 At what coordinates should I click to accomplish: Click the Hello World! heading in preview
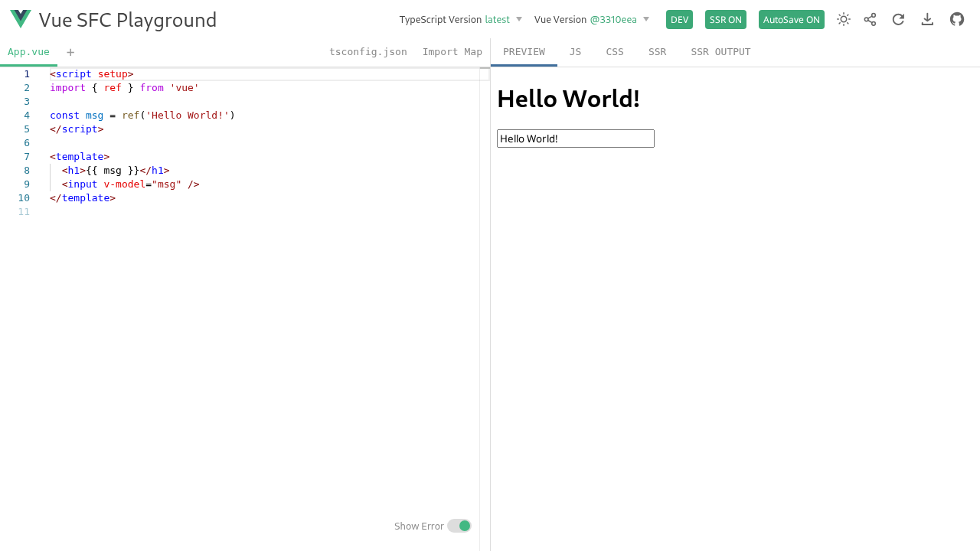pos(568,99)
